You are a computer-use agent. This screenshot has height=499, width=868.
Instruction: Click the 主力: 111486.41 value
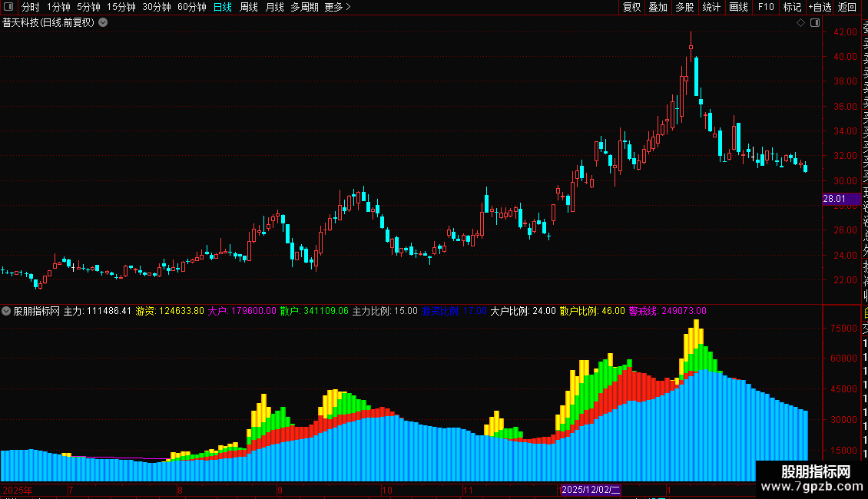coord(98,311)
